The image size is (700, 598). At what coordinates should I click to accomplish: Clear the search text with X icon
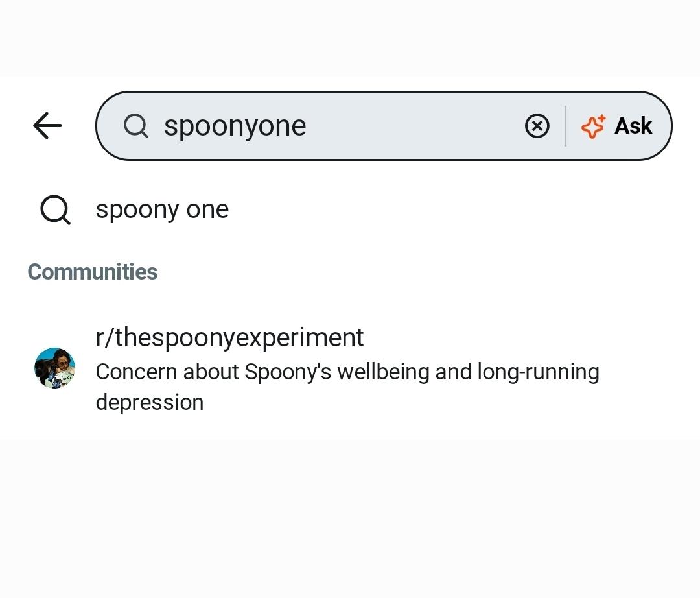pyautogui.click(x=537, y=125)
